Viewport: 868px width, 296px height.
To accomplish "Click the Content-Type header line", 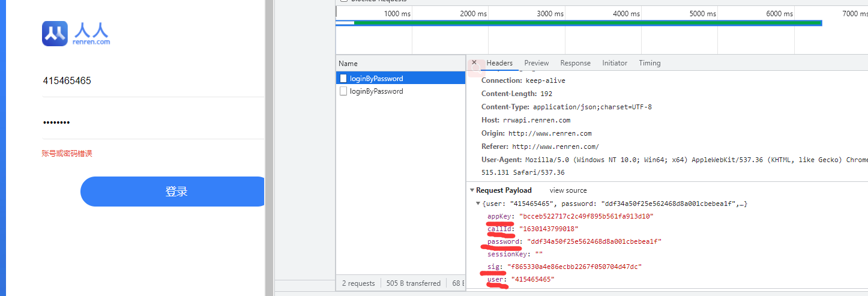I will 567,107.
